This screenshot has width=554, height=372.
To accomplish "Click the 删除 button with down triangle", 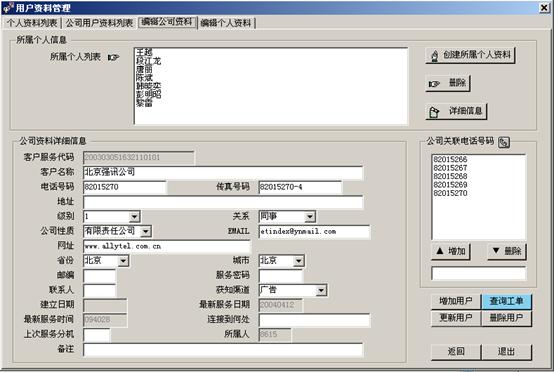I will (507, 252).
